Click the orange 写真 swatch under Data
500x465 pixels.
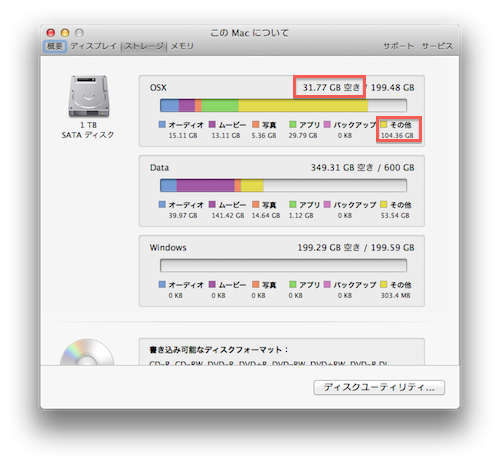256,204
